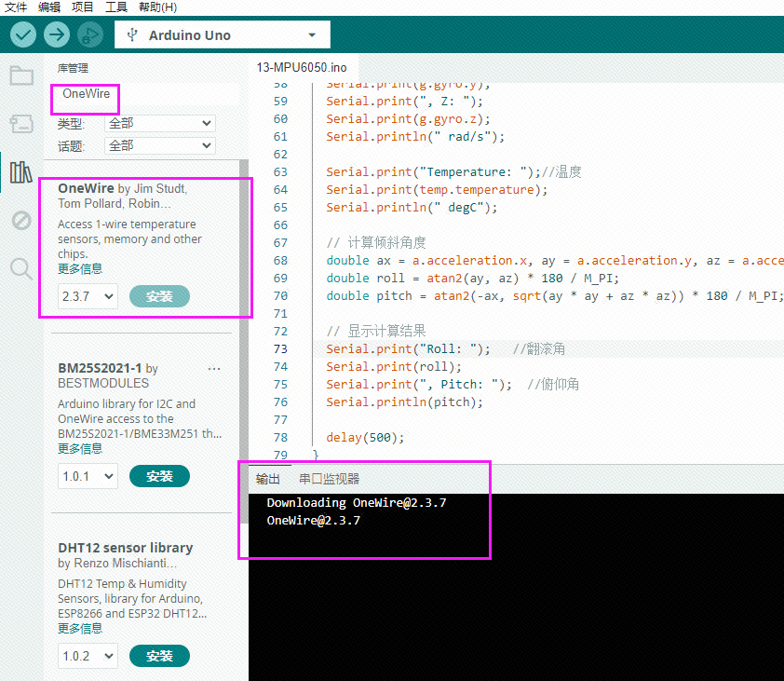Start the debugger with the debug button

coord(90,35)
